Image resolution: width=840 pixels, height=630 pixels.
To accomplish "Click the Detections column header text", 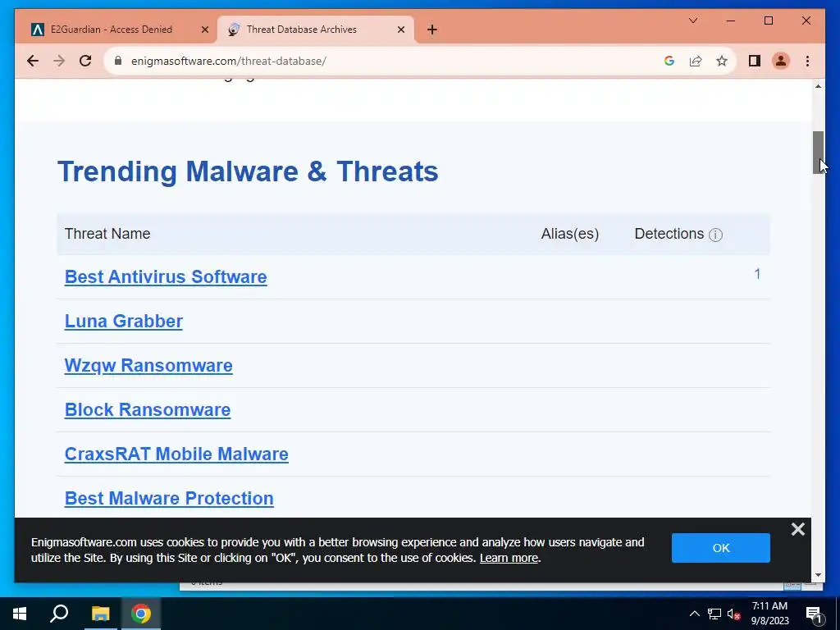I will (669, 234).
